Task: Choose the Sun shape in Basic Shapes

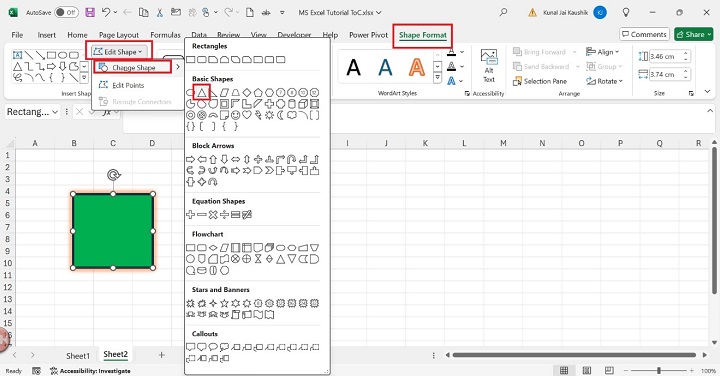Action: (x=269, y=115)
